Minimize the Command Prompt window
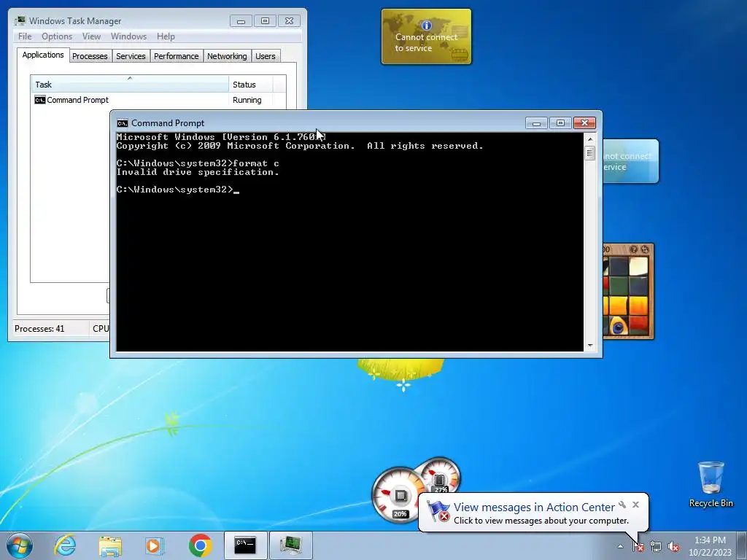 536,123
